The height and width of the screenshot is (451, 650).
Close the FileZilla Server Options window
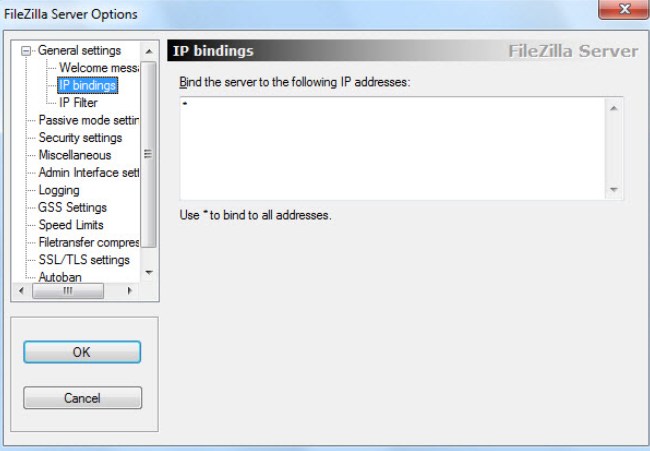click(623, 9)
